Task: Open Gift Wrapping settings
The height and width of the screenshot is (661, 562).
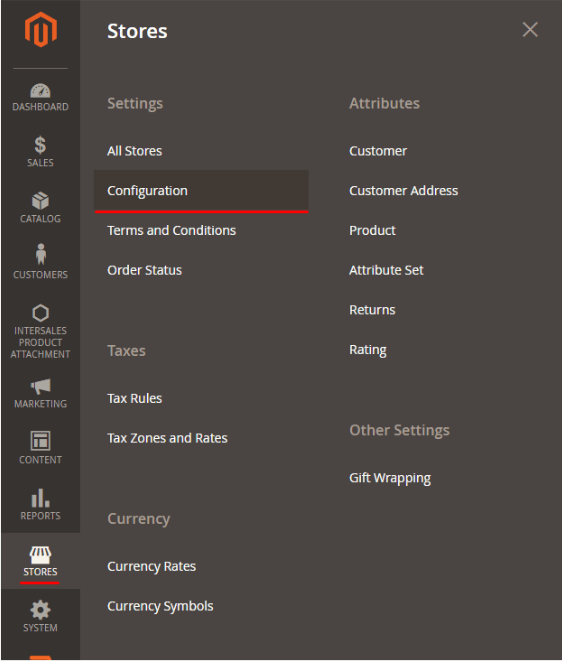Action: pyautogui.click(x=390, y=478)
